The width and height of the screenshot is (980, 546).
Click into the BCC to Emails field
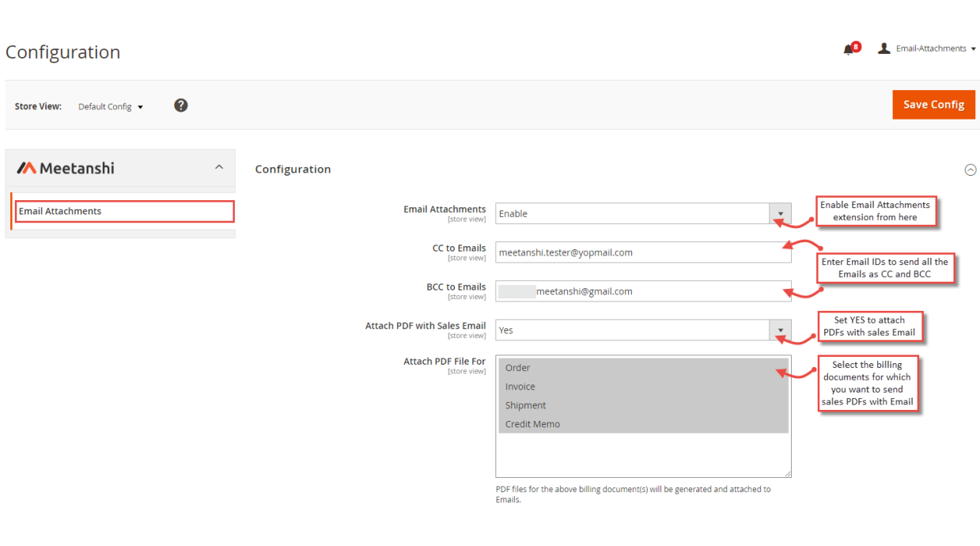pos(643,291)
